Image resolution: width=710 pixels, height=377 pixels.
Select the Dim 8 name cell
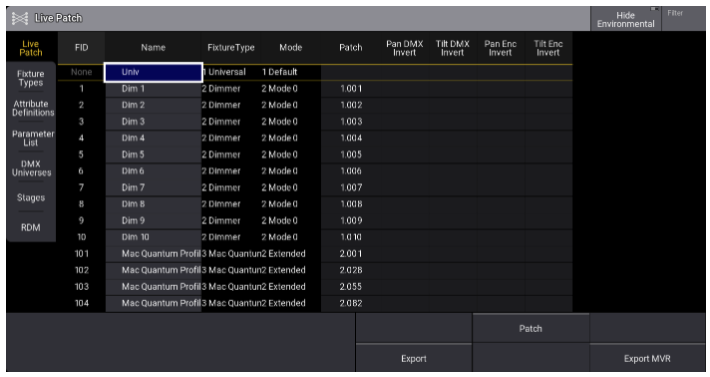pos(154,204)
